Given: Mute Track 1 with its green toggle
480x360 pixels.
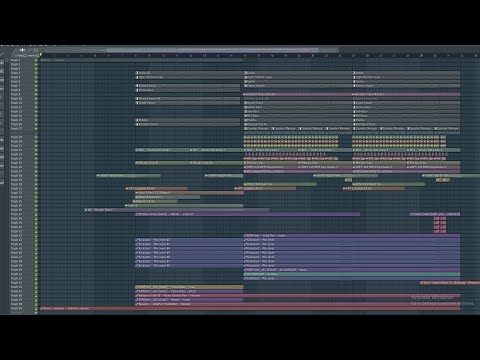Looking at the screenshot, I should point(36,60).
